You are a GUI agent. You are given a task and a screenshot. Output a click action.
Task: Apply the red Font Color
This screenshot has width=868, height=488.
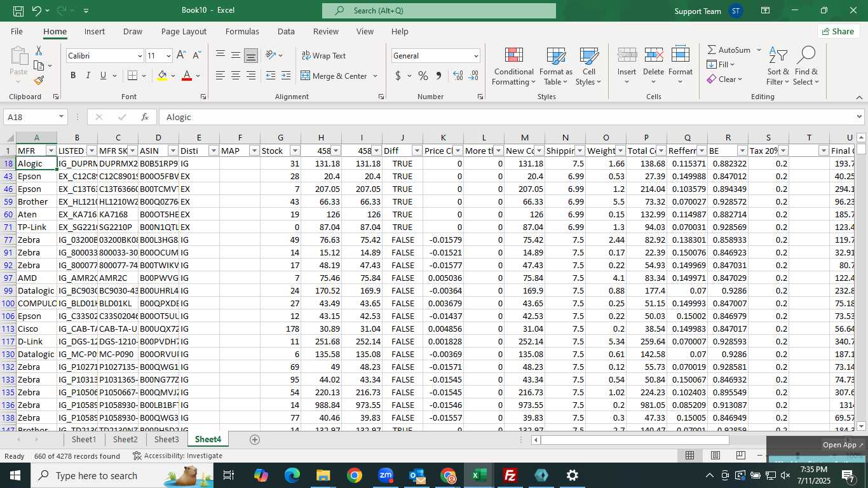coord(187,76)
